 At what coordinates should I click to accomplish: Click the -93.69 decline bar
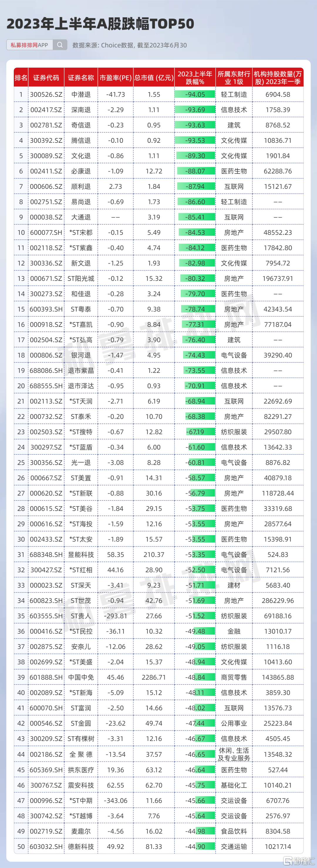pos(195,110)
